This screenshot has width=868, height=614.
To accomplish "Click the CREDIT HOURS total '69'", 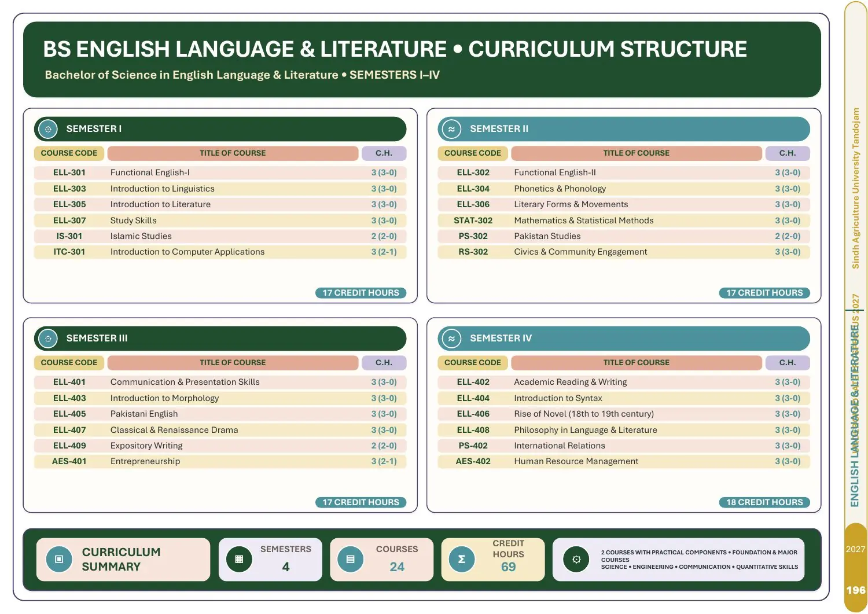I will 509,567.
